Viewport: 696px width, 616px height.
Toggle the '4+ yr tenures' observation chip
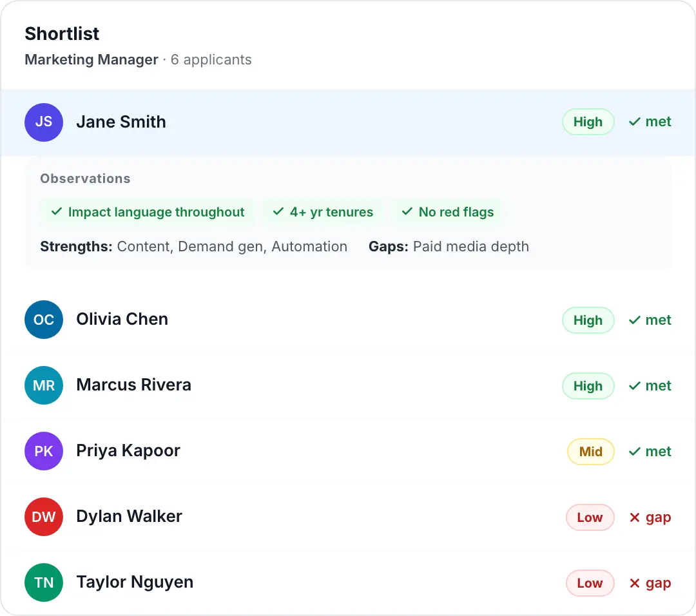323,212
